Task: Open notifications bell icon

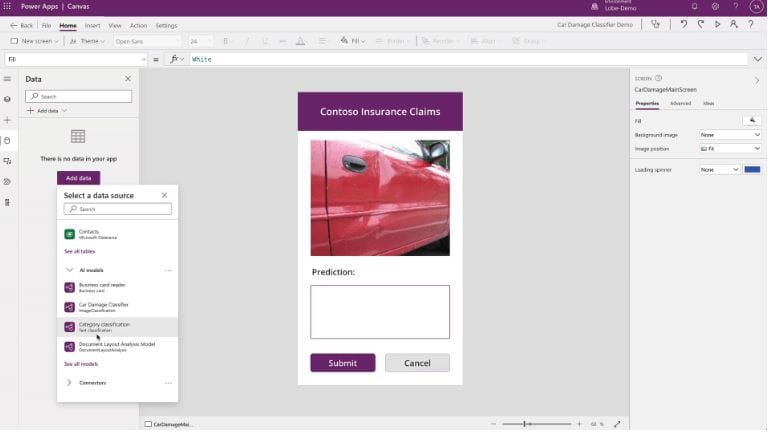Action: click(x=695, y=6)
